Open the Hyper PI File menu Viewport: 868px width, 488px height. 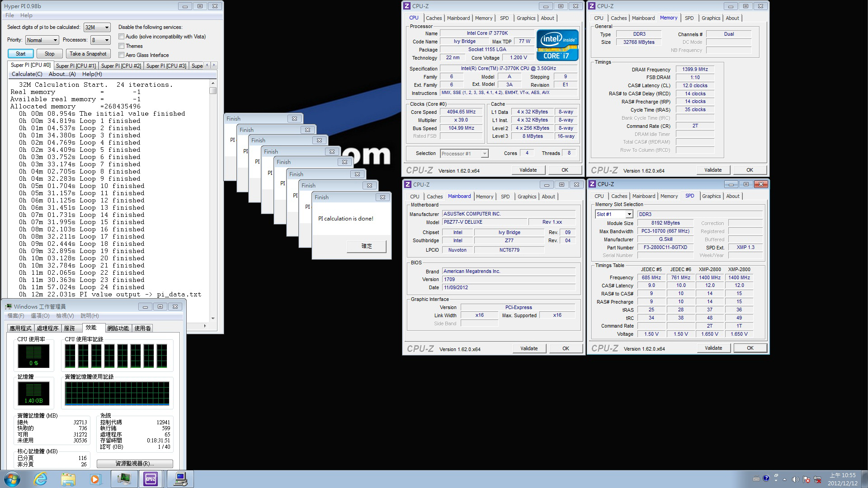point(9,15)
